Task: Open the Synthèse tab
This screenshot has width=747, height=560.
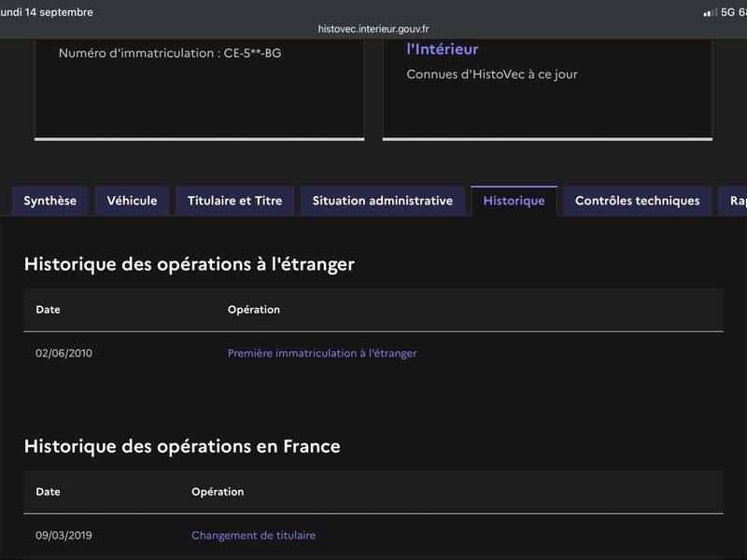Action: point(50,201)
